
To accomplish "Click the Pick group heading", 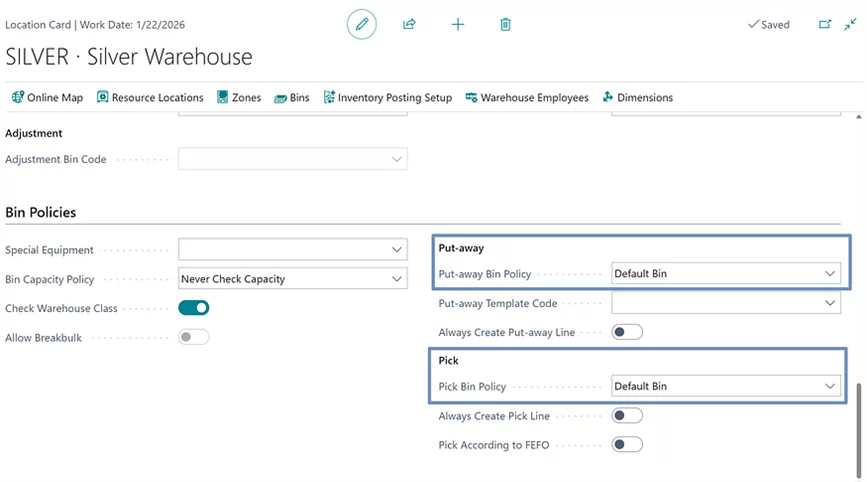I will point(448,360).
